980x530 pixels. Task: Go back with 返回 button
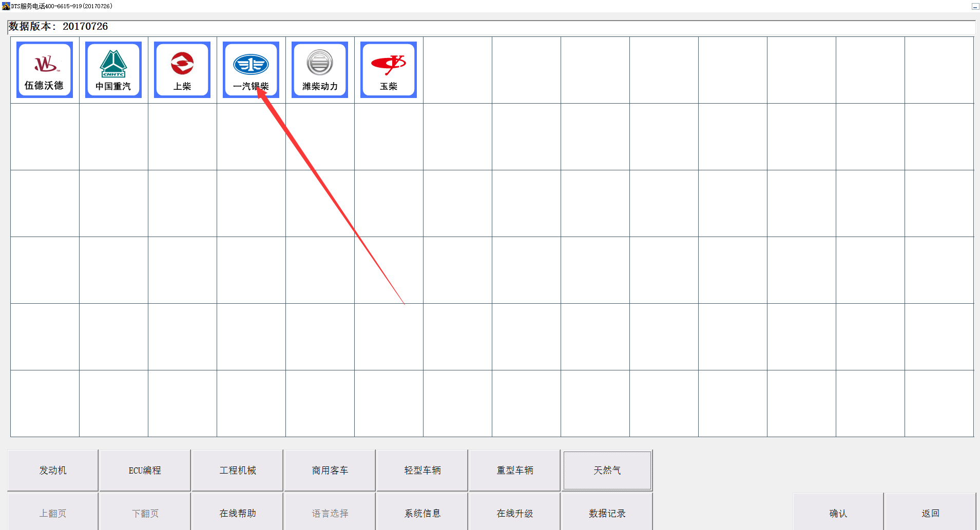pos(930,513)
